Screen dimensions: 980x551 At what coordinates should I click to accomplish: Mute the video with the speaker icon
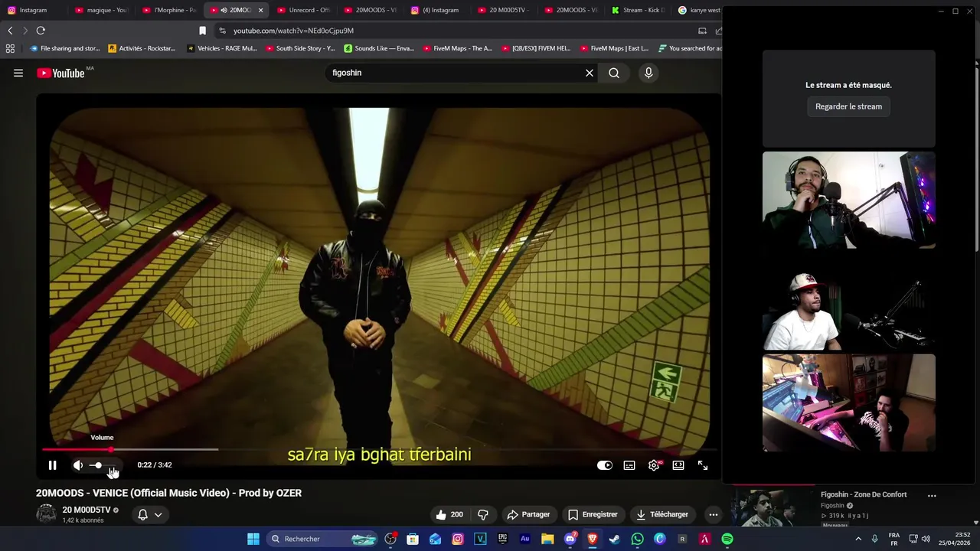[x=78, y=465]
